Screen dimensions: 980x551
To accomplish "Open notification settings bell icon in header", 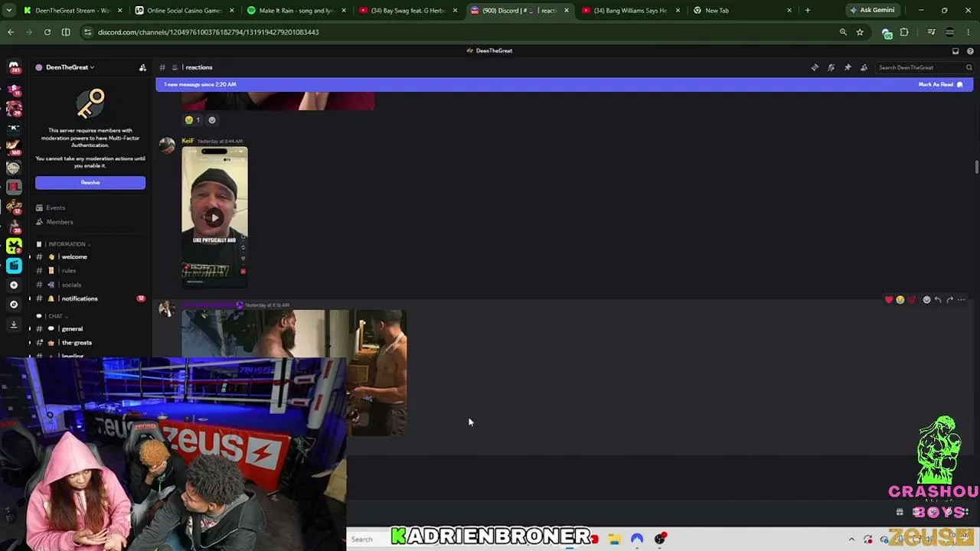I will pyautogui.click(x=831, y=67).
